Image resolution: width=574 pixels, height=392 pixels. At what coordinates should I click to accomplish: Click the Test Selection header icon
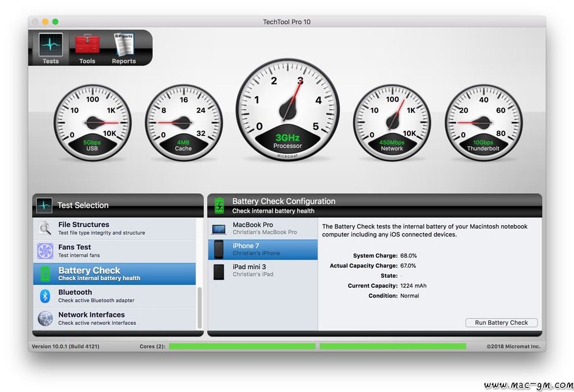pos(44,206)
